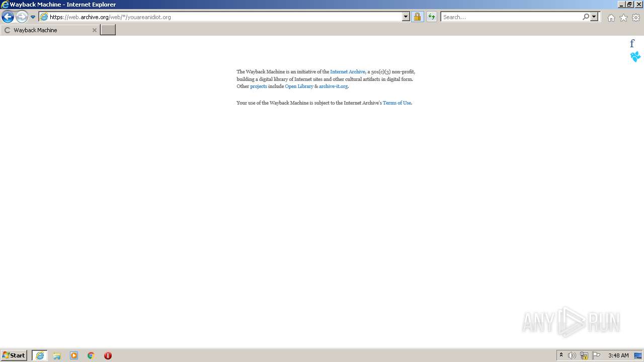Click the 3:48 AM system clock

click(x=618, y=355)
